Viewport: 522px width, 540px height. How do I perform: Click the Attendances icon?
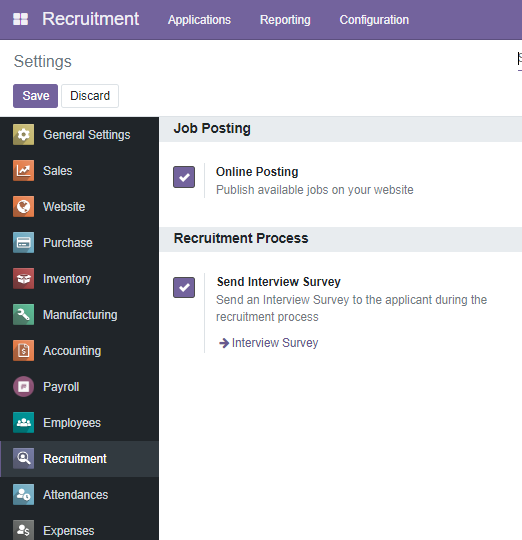point(23,494)
